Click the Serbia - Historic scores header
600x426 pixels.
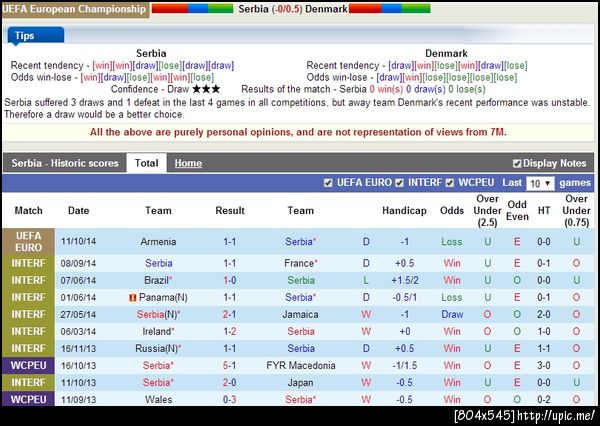(x=65, y=163)
